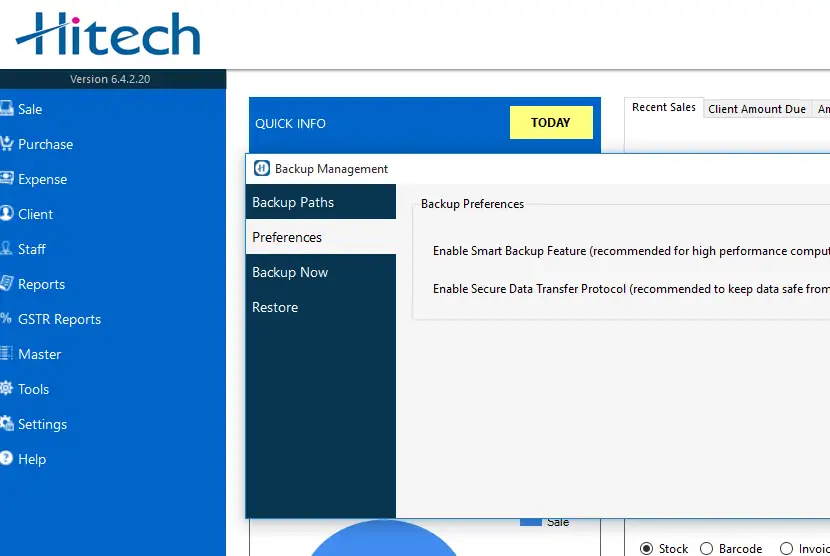Click the Client person icon
Viewport: 830px width, 556px height.
[6, 214]
